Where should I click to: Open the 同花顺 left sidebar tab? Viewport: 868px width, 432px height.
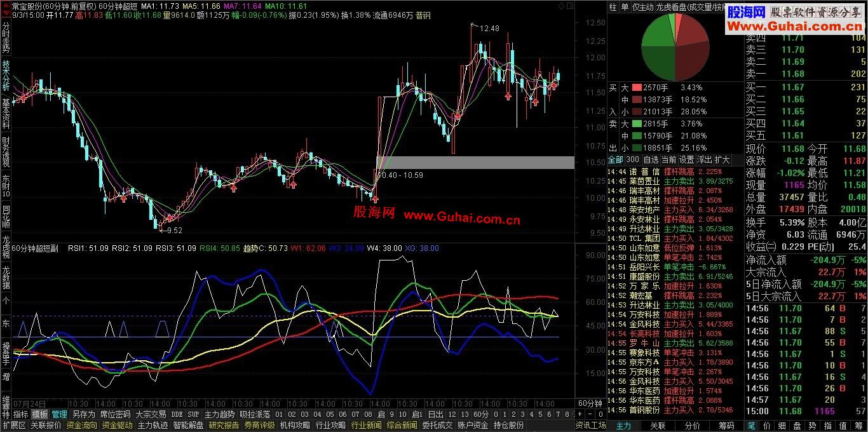click(x=6, y=217)
